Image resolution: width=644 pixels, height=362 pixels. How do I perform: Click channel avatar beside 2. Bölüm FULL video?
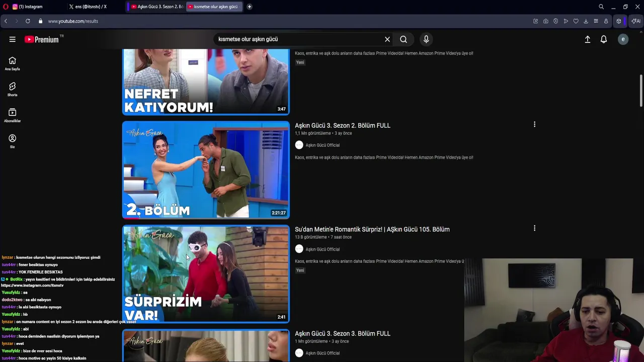click(x=299, y=145)
